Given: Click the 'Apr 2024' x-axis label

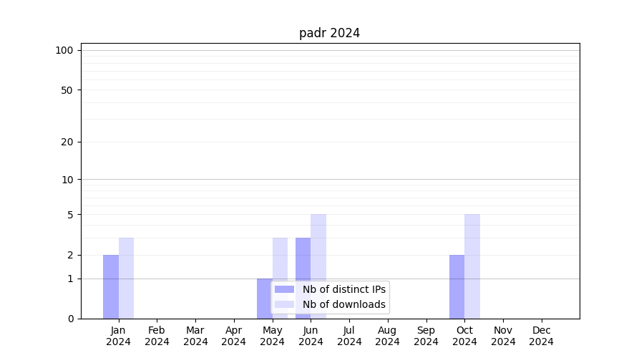Looking at the screenshot, I should [234, 336].
